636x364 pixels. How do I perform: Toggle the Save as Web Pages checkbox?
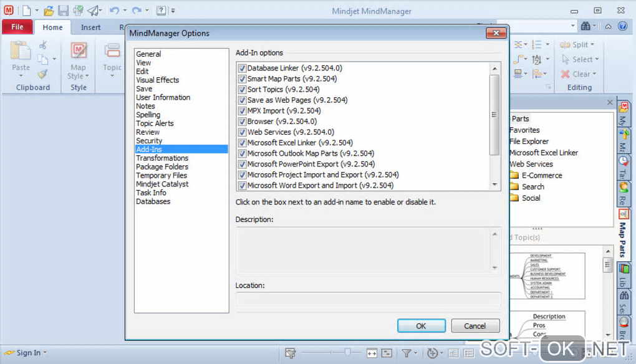pyautogui.click(x=242, y=100)
